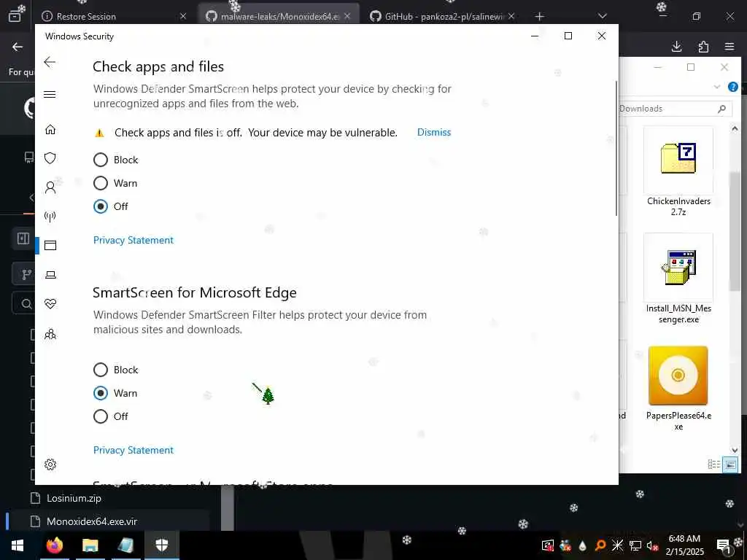Screen dimensions: 747x560
Task: Click the network tray icon
Action: pos(635,545)
